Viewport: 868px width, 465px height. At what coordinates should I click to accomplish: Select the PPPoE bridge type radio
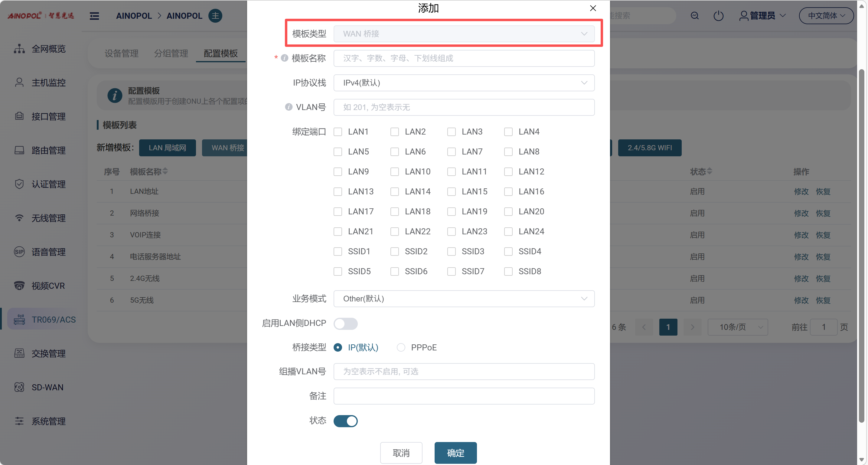pyautogui.click(x=401, y=347)
